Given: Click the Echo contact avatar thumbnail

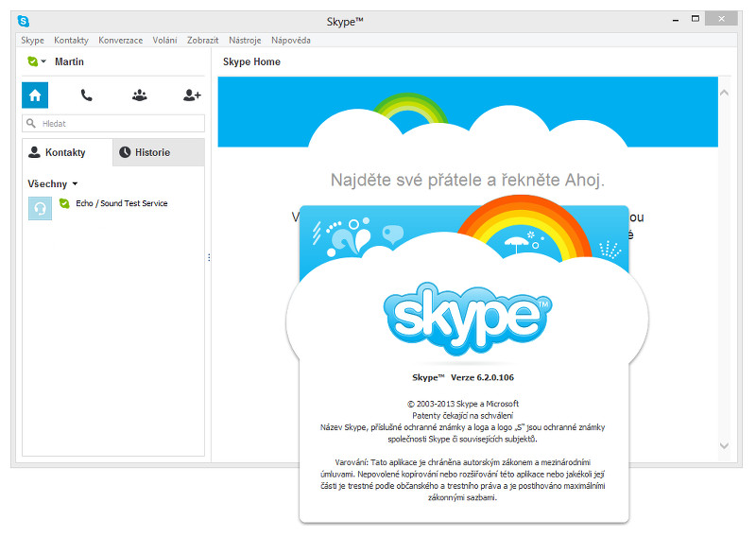Looking at the screenshot, I should click(x=40, y=208).
